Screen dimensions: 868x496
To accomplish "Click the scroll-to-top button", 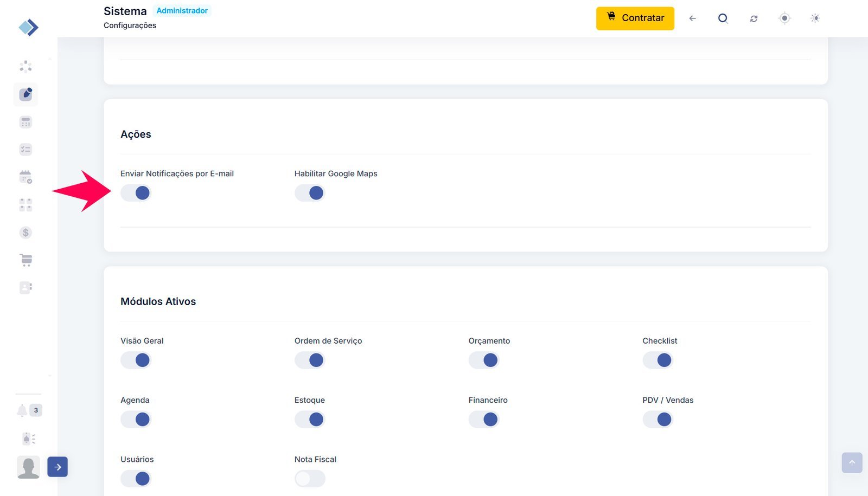I will click(x=852, y=462).
